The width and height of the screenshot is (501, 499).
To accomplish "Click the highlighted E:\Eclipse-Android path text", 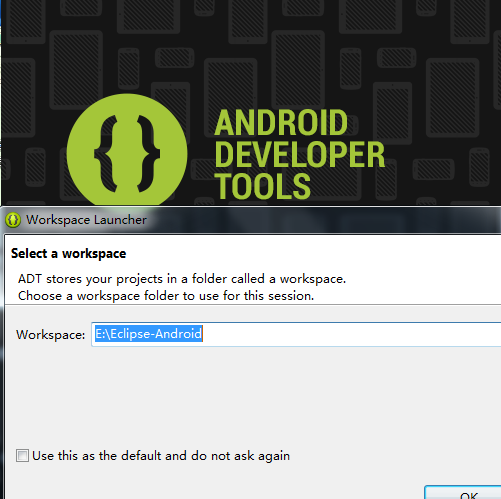I will pos(149,334).
